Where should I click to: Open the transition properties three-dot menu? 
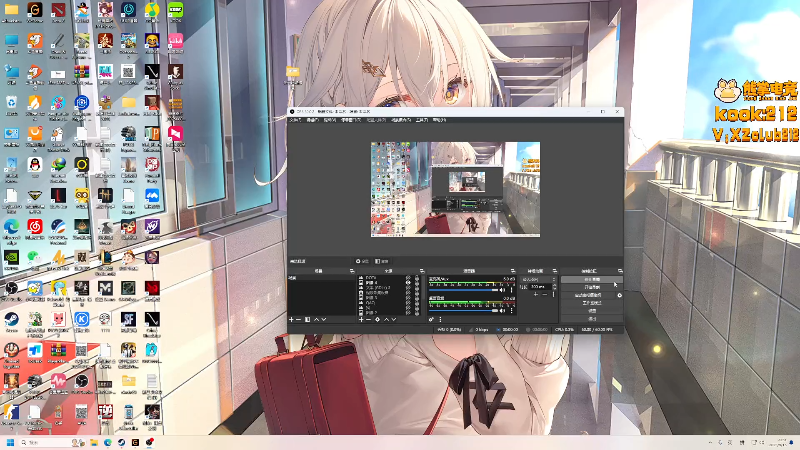pyautogui.click(x=554, y=294)
